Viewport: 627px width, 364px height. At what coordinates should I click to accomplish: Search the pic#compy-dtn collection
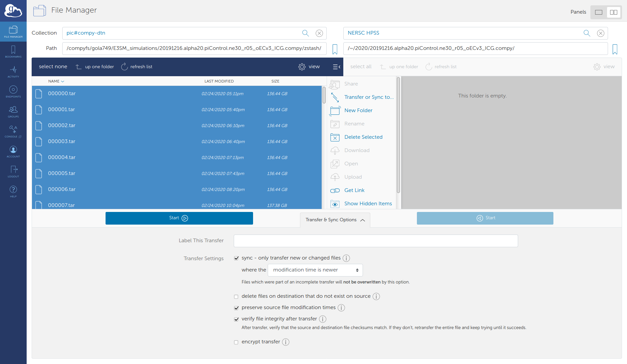(305, 33)
